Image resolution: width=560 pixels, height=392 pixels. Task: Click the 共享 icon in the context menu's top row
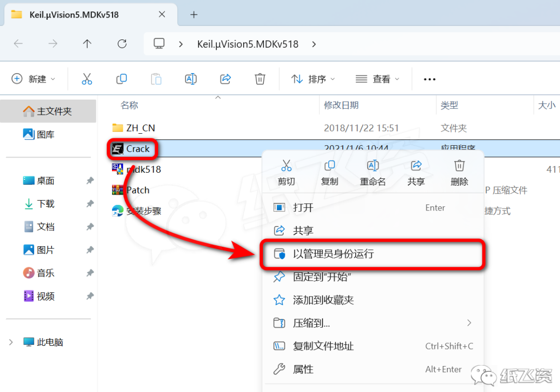tap(416, 173)
